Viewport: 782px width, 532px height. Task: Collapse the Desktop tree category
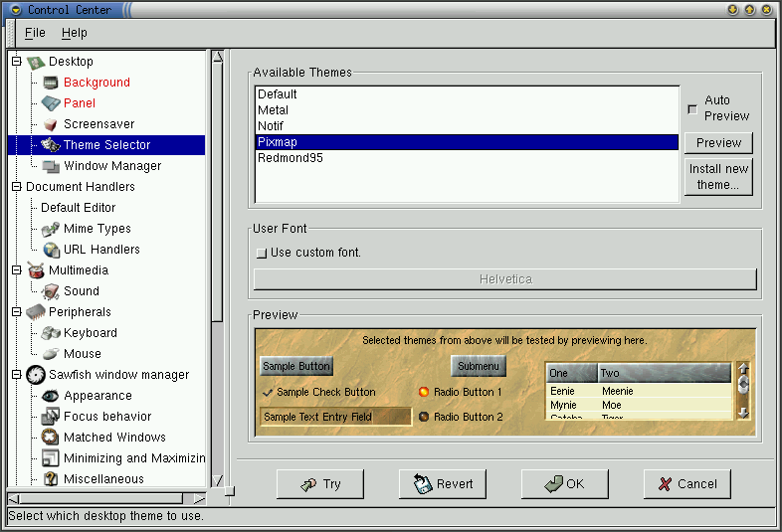[16, 62]
